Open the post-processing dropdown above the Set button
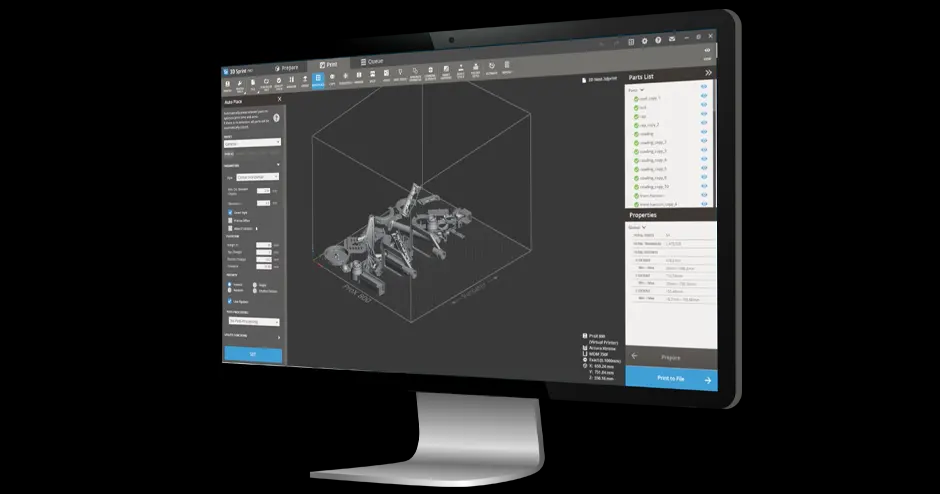This screenshot has width=940, height=494. coord(252,324)
